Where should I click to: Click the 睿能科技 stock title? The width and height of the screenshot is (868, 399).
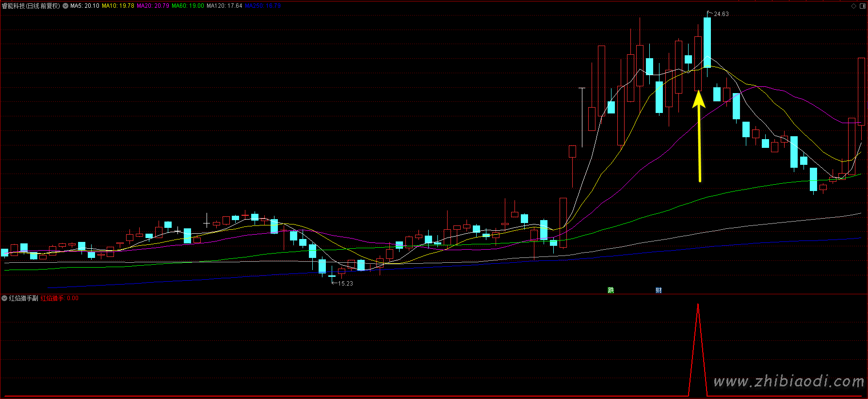coord(31,6)
